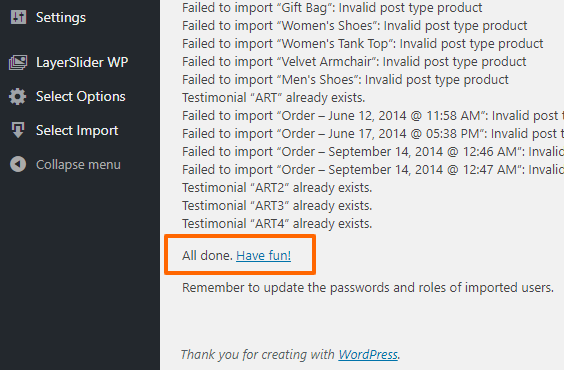Click the Testimonial "ART2" already exists line
This screenshot has width=564, height=370.
click(x=277, y=188)
